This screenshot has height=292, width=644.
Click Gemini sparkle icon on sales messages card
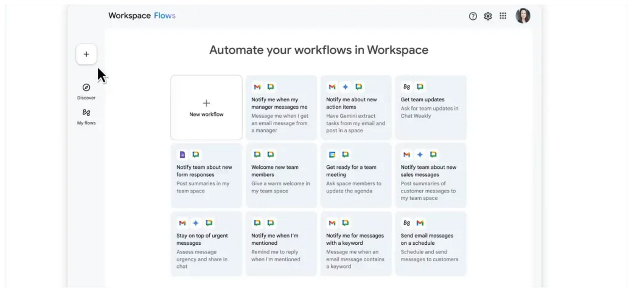click(x=420, y=155)
